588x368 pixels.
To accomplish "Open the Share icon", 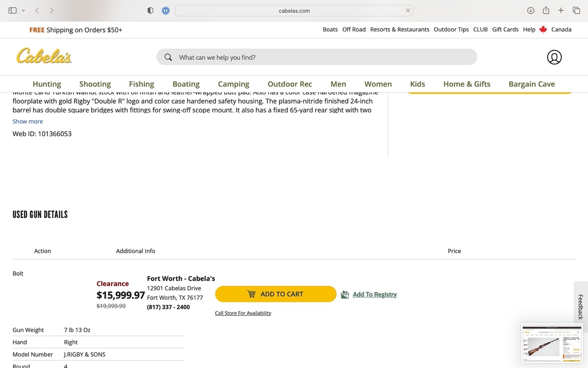I will [x=546, y=10].
